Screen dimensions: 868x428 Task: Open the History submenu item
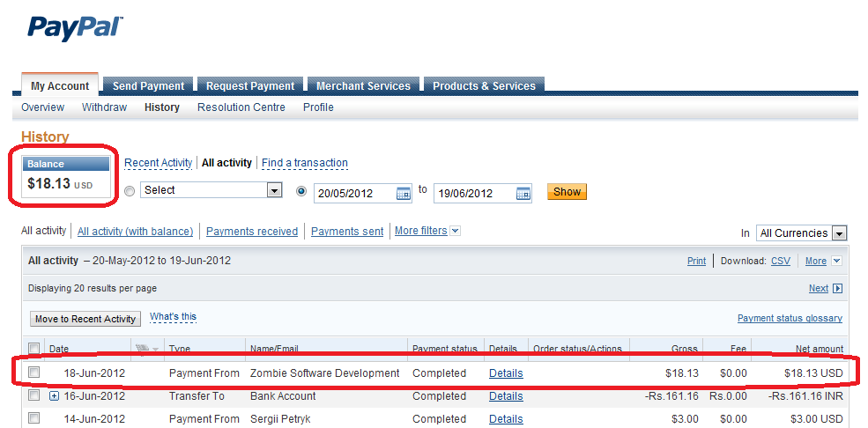[x=161, y=107]
